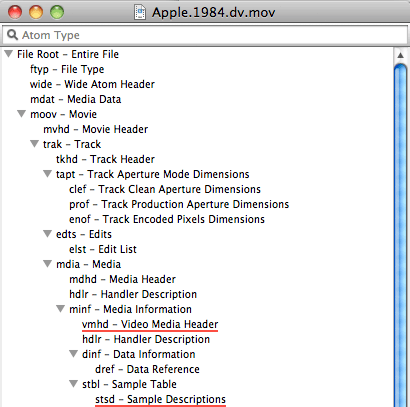Viewport: 410px width, 407px height.
Task: Select trak - Track atom row
Action: coord(72,144)
